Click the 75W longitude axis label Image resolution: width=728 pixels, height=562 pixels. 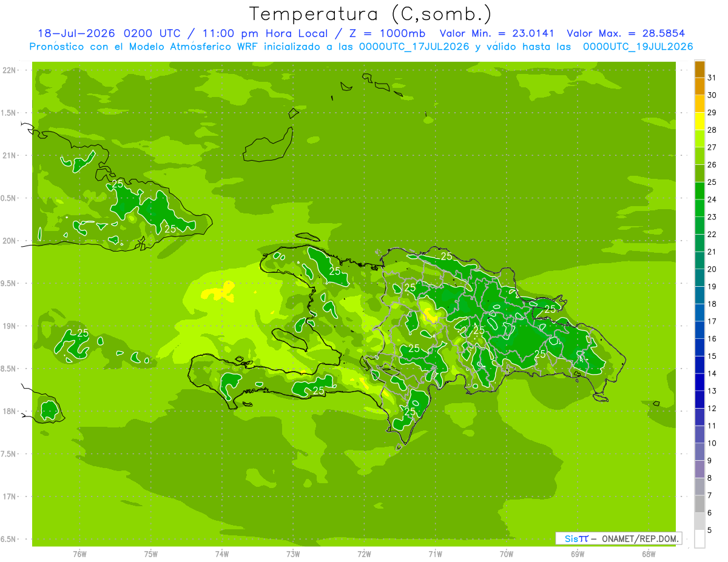click(x=150, y=554)
